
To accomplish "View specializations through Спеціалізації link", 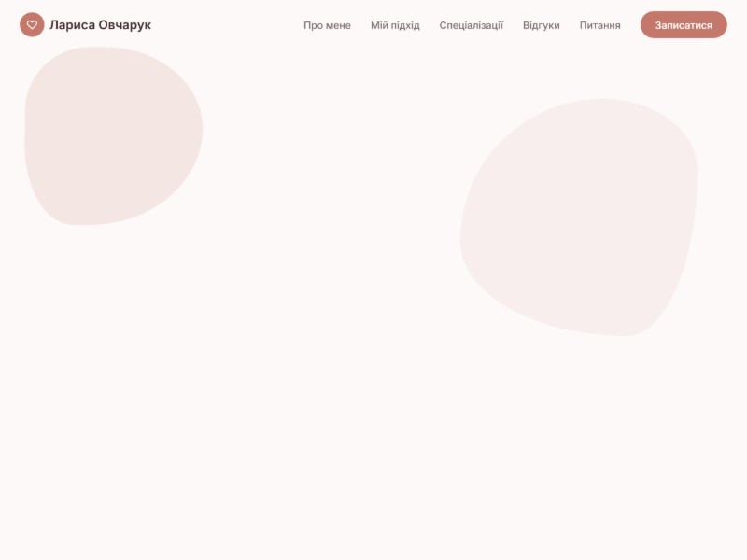I will (471, 25).
